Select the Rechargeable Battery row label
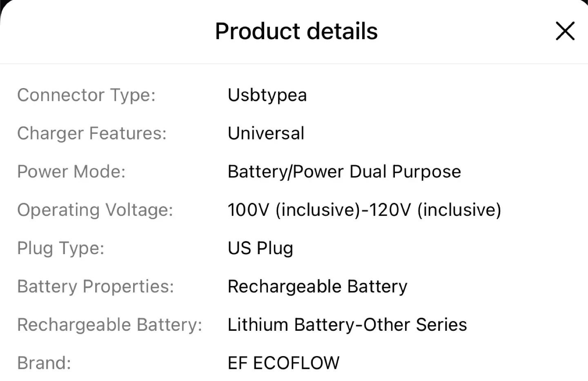The image size is (588, 381). point(109,325)
